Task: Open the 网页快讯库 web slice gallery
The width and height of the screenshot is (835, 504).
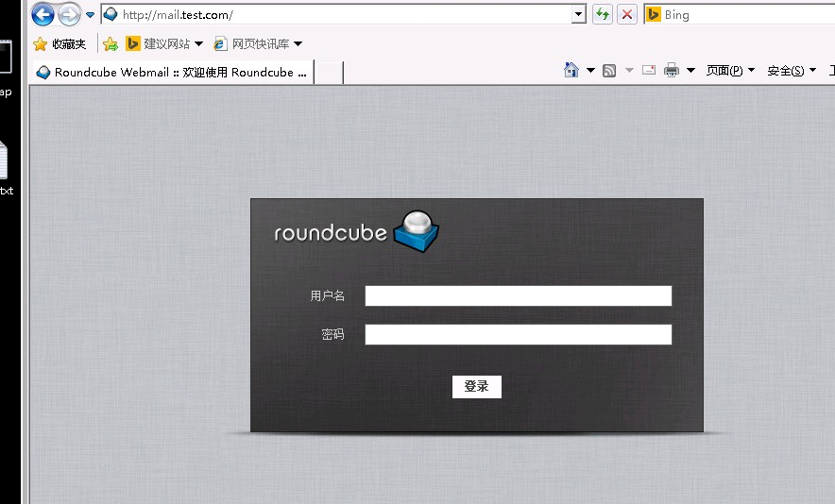Action: [x=251, y=44]
